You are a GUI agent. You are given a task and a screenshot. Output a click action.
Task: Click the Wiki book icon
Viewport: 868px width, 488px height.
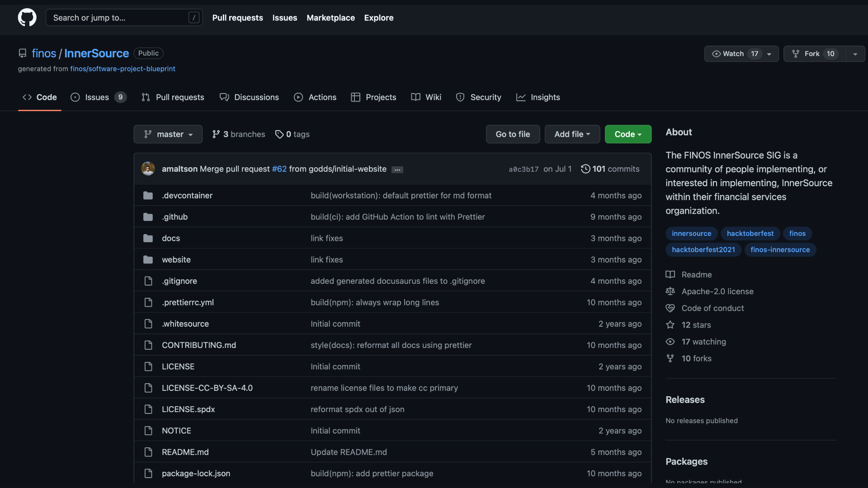tap(415, 97)
